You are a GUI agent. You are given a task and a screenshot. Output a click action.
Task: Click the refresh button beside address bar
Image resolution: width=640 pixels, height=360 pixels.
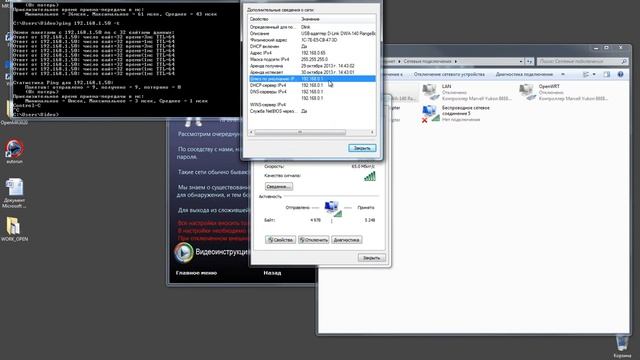pyautogui.click(x=529, y=61)
